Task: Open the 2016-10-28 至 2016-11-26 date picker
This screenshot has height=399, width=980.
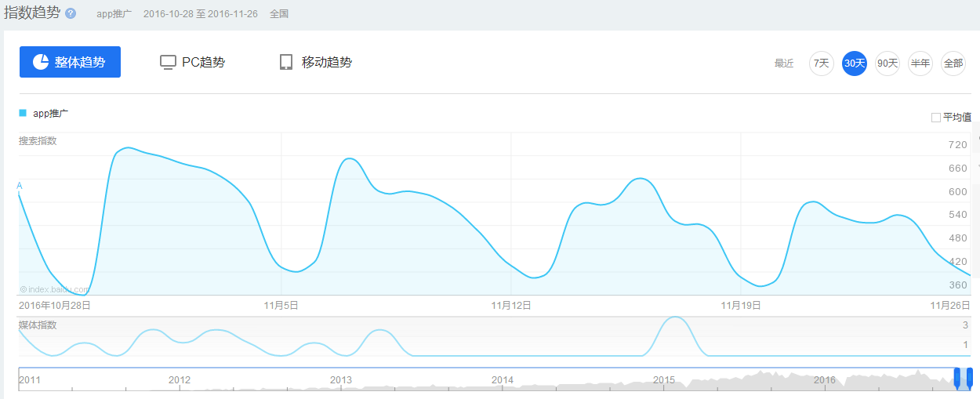Action: point(200,14)
